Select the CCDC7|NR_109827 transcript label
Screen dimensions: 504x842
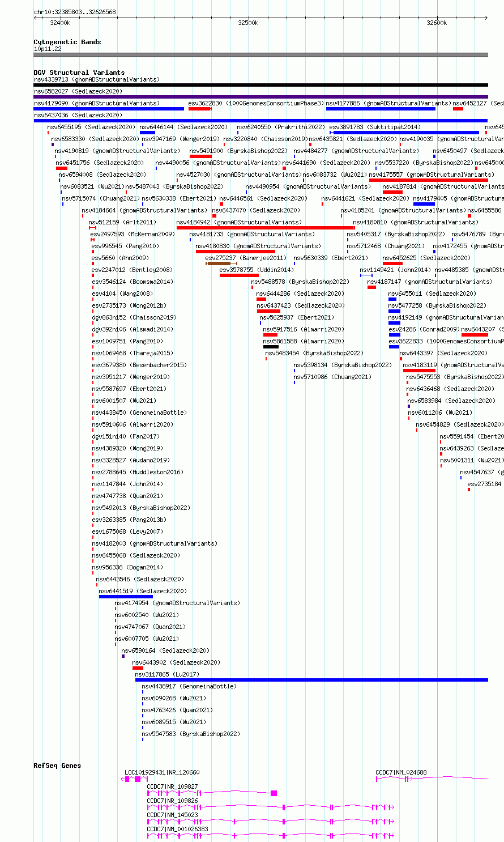[173, 786]
